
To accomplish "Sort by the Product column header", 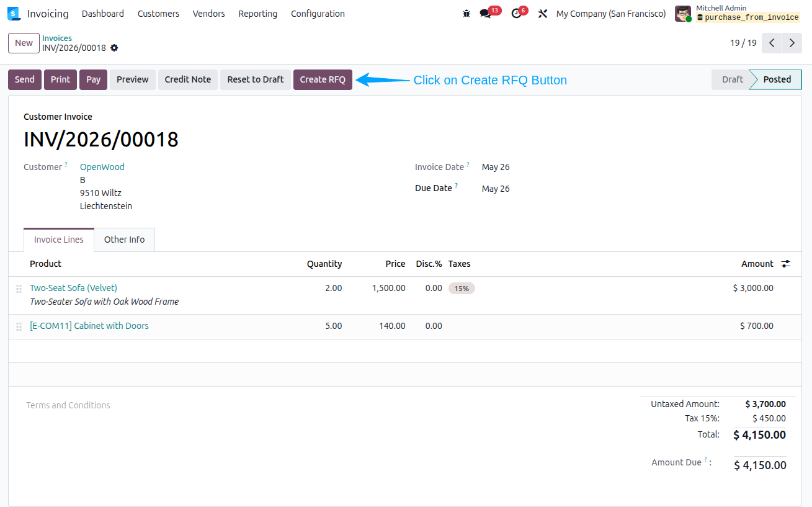I will pyautogui.click(x=46, y=264).
